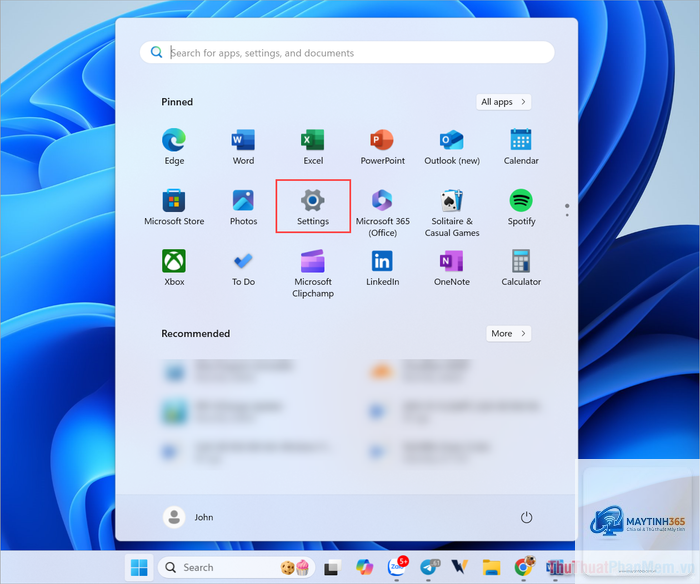Open the Calendar app
The height and width of the screenshot is (584, 700).
521,146
